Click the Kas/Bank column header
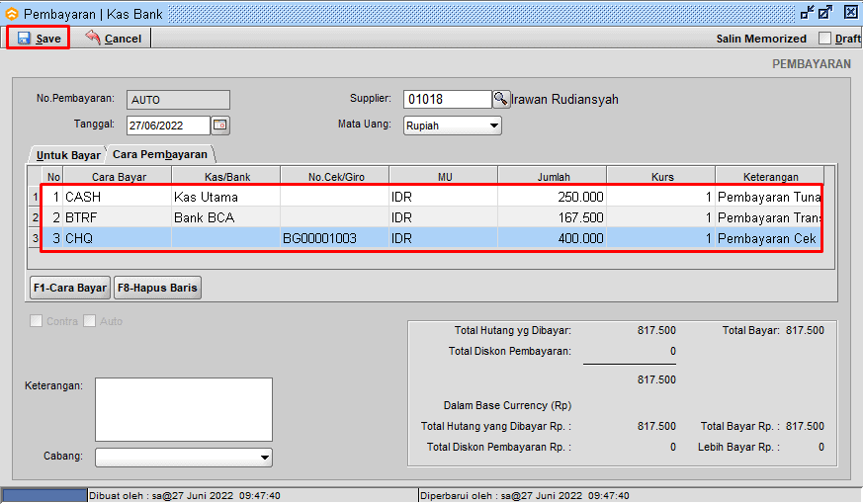This screenshot has width=863, height=504. 226,177
